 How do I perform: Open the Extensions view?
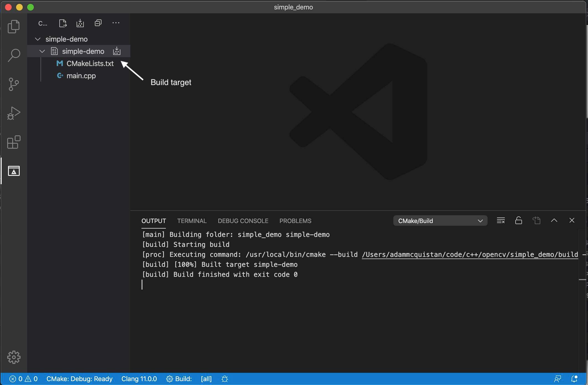click(x=13, y=142)
